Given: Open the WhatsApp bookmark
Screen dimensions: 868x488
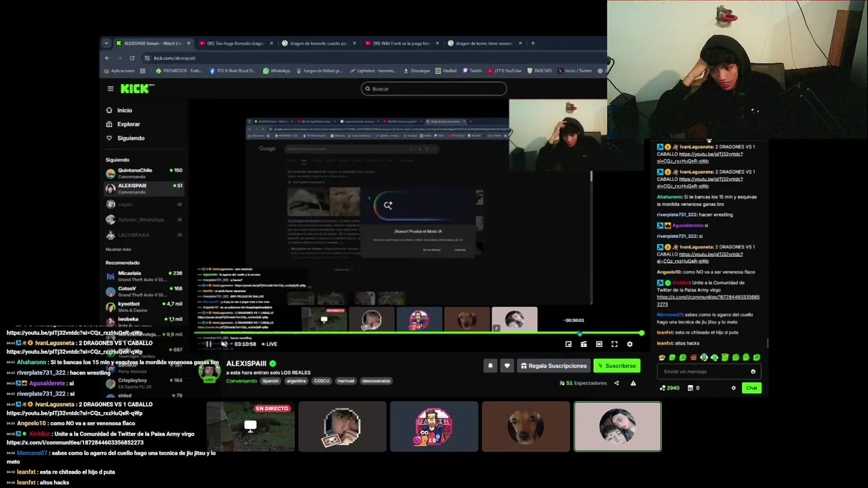Looking at the screenshot, I should (x=277, y=70).
